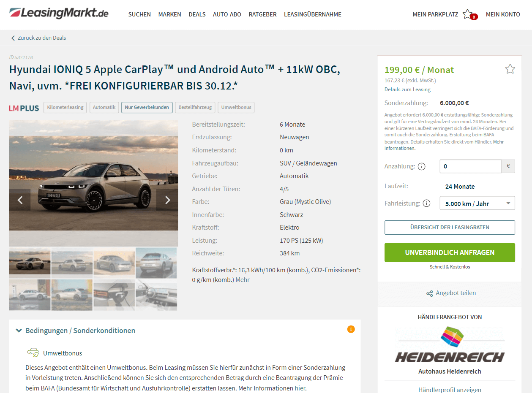Click the Bereitstellungszeit value 6 Monate
This screenshot has height=393, width=532.
point(292,125)
